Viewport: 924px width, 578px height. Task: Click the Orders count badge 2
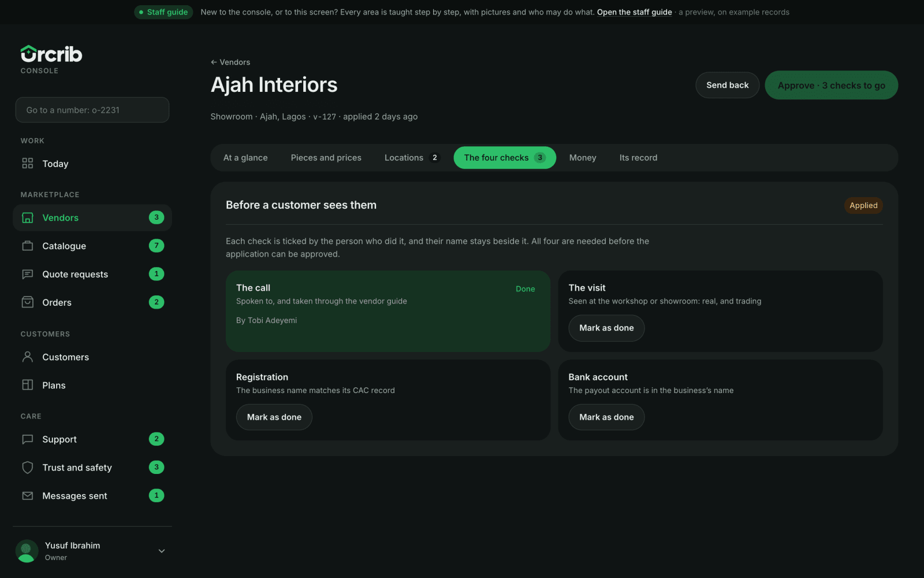coord(157,302)
